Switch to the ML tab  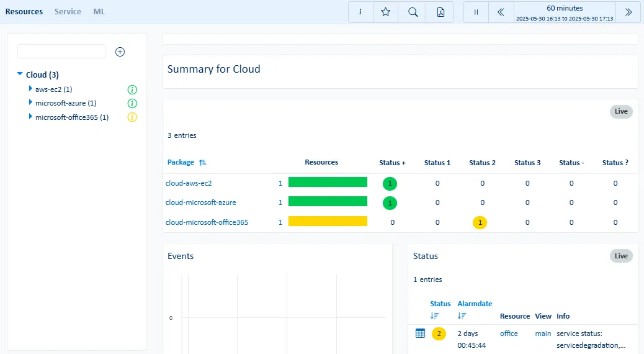[99, 12]
